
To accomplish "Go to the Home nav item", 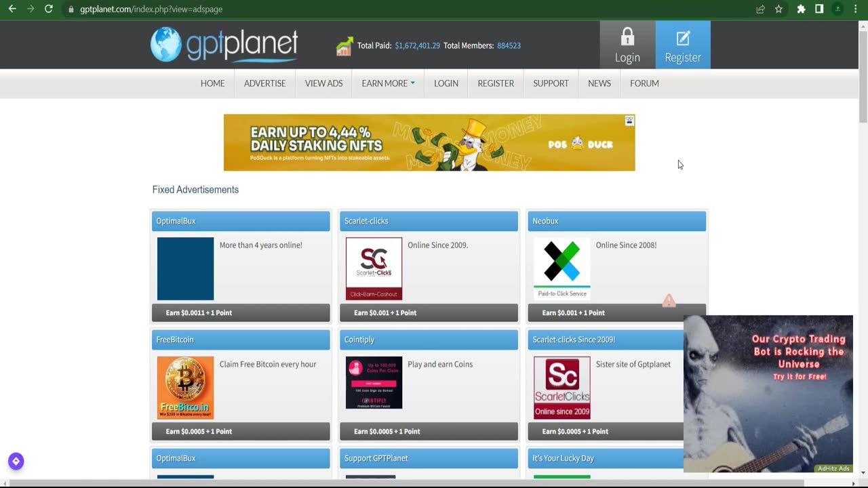I will pos(212,83).
